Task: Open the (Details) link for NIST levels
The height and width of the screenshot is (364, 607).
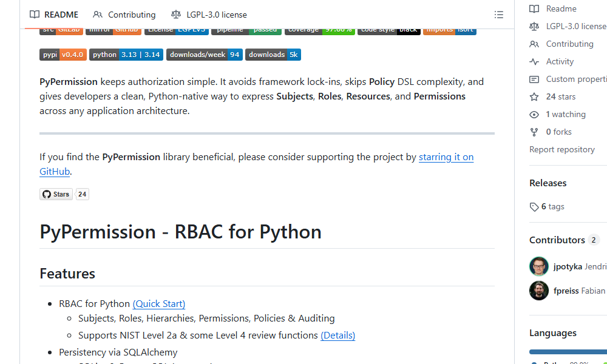Action: [337, 335]
